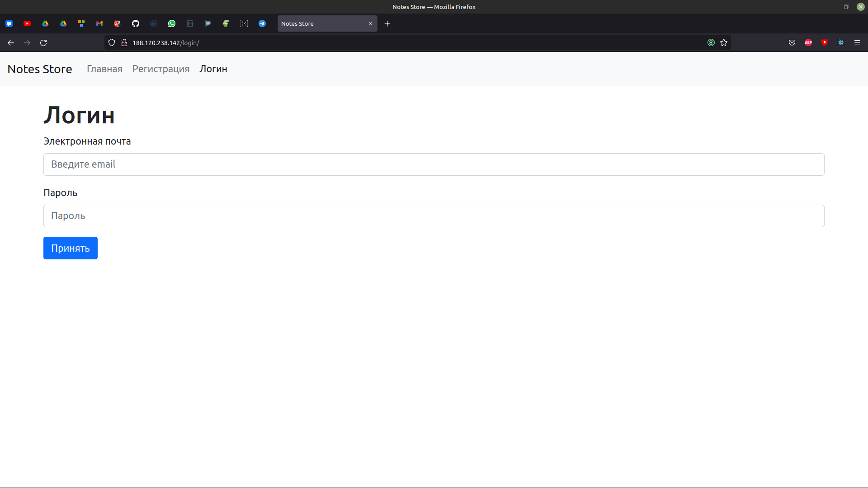Go to the Главная nav link
Viewport: 868px width, 488px height.
click(104, 69)
